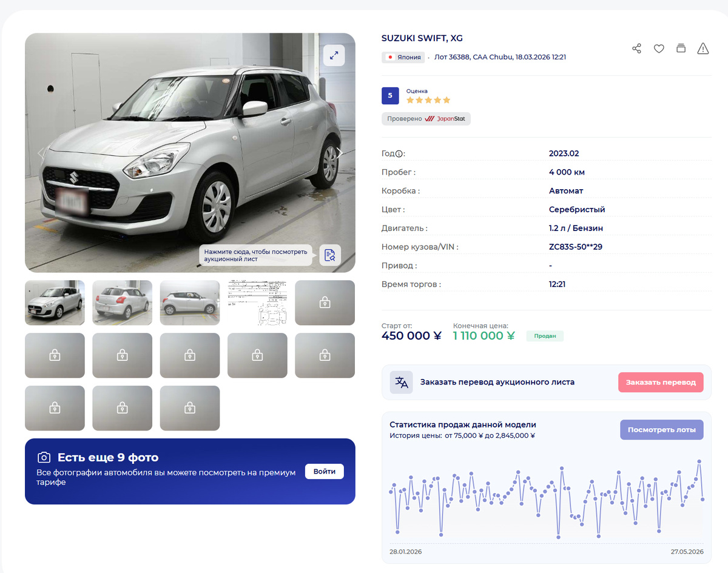Click the compare stack icon
The height and width of the screenshot is (573, 728).
click(x=681, y=49)
